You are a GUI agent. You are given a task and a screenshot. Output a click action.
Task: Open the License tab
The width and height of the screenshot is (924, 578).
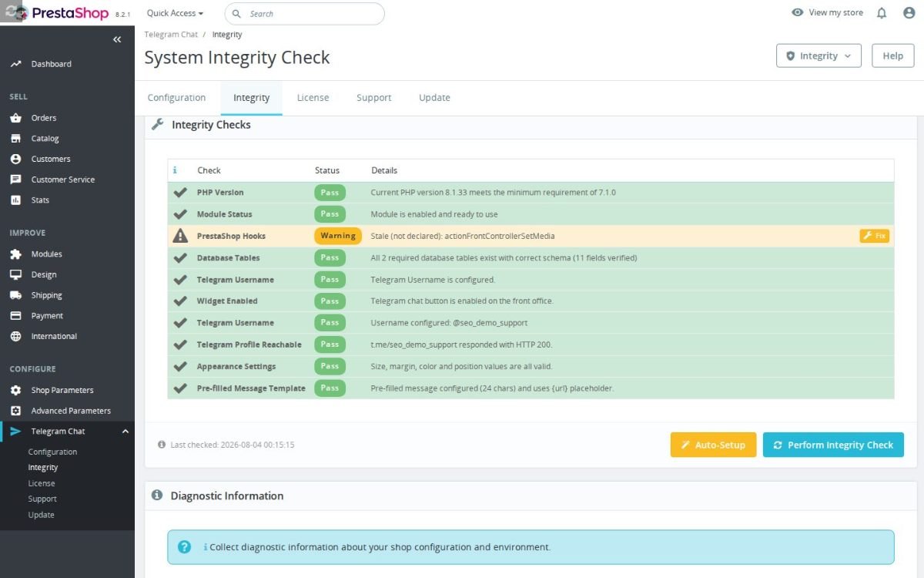(313, 98)
